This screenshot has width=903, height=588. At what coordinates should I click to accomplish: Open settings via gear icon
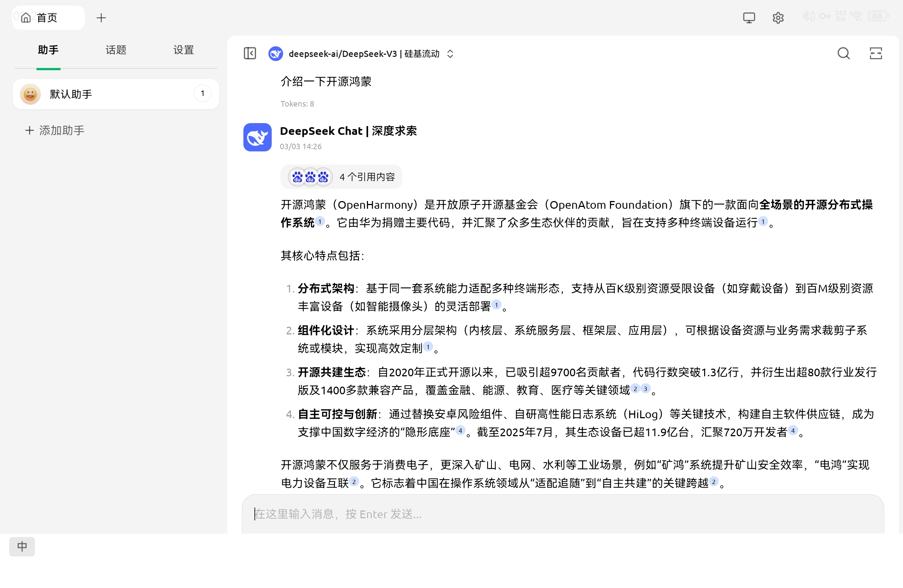[x=778, y=17]
